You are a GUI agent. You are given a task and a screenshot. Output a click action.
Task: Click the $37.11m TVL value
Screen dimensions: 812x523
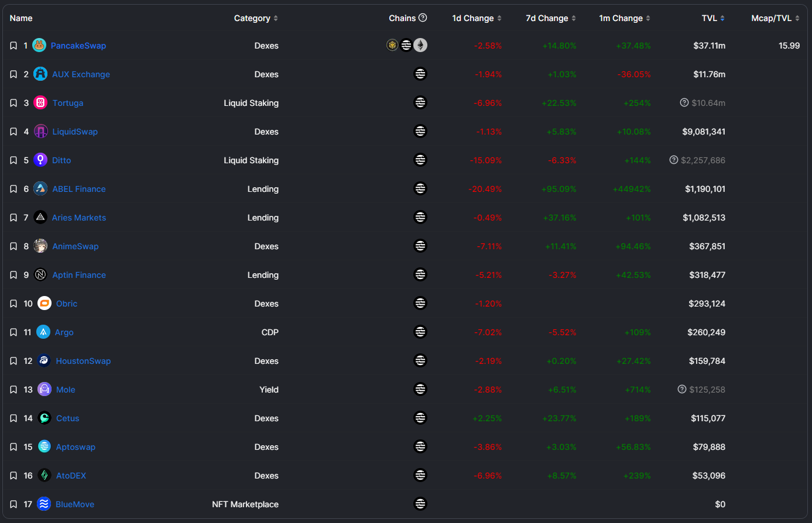click(709, 46)
